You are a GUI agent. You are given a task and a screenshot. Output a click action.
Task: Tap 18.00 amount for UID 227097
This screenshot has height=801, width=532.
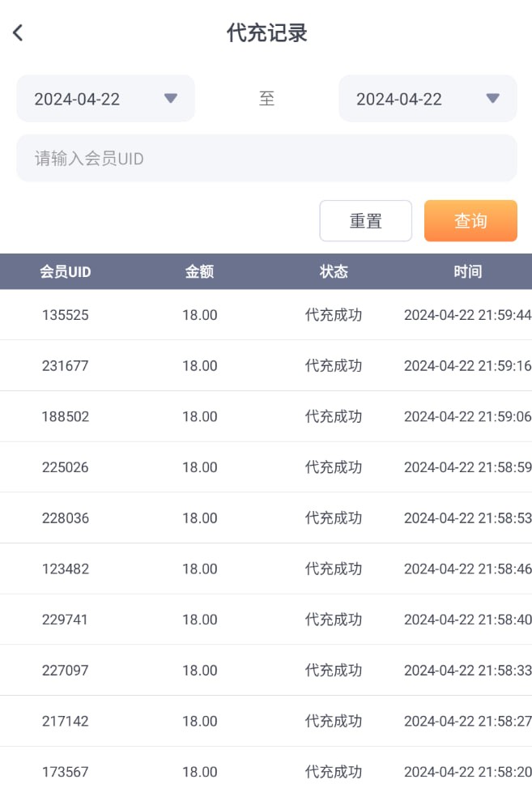point(199,671)
